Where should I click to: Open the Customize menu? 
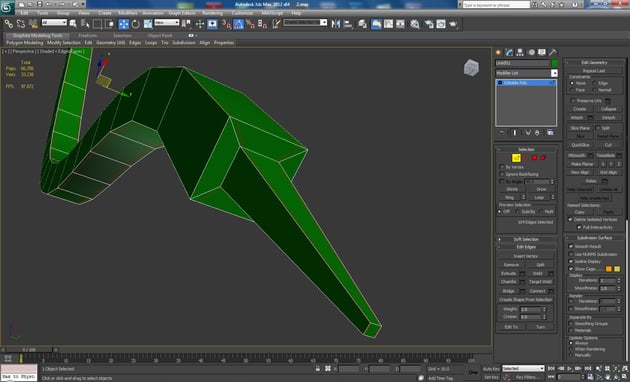[242, 13]
